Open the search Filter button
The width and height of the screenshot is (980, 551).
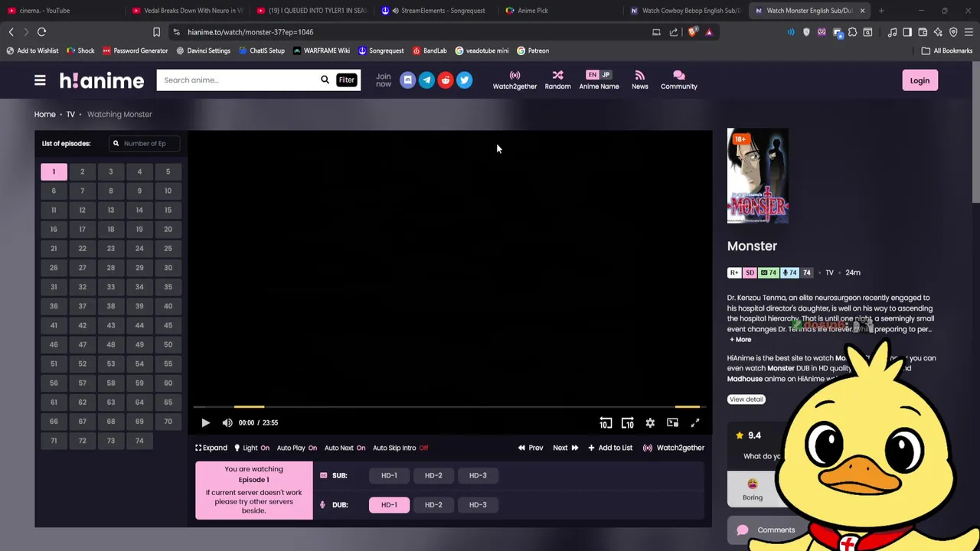point(347,80)
